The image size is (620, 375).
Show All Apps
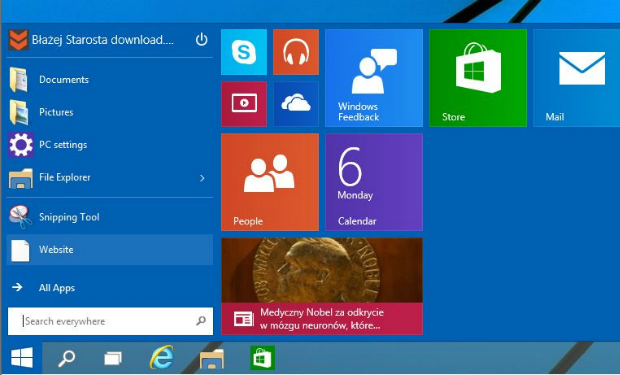tap(57, 288)
